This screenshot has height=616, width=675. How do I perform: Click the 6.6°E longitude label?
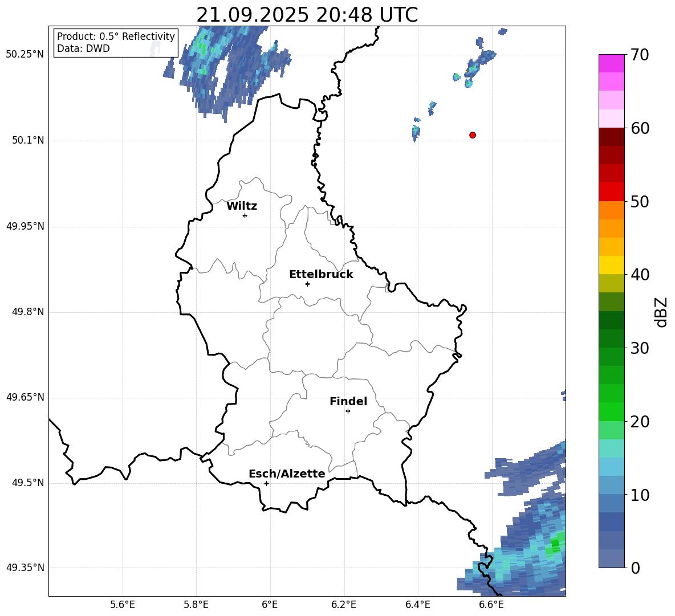(x=491, y=605)
